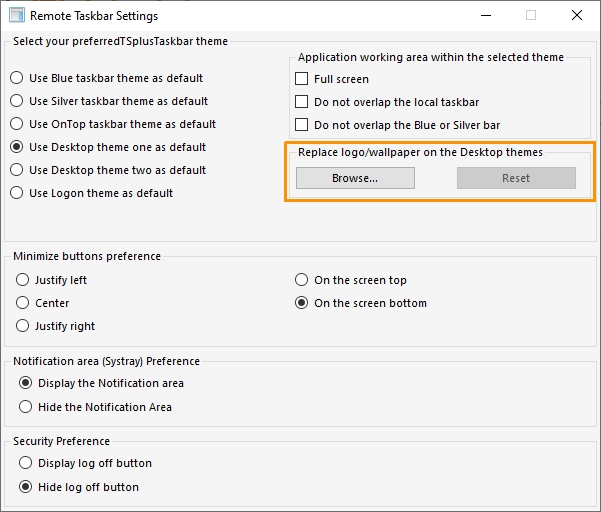The width and height of the screenshot is (601, 512).
Task: Click the Remote Taskbar Settings window icon
Action: point(16,15)
